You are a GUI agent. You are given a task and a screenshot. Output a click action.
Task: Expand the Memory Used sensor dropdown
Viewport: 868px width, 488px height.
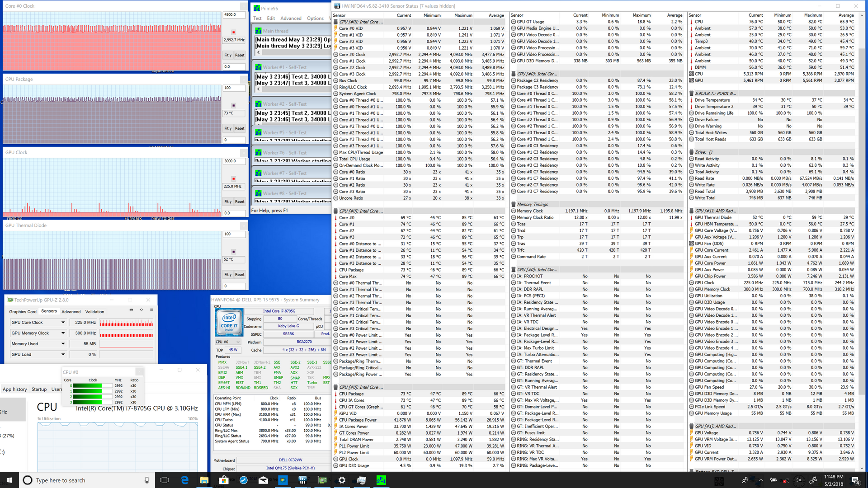[63, 344]
